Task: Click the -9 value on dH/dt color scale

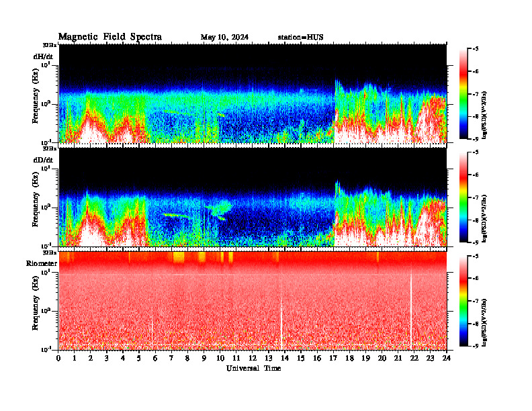Action: (476, 139)
